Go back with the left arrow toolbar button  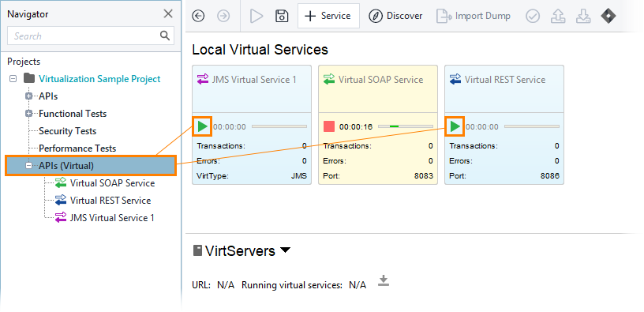tap(198, 16)
